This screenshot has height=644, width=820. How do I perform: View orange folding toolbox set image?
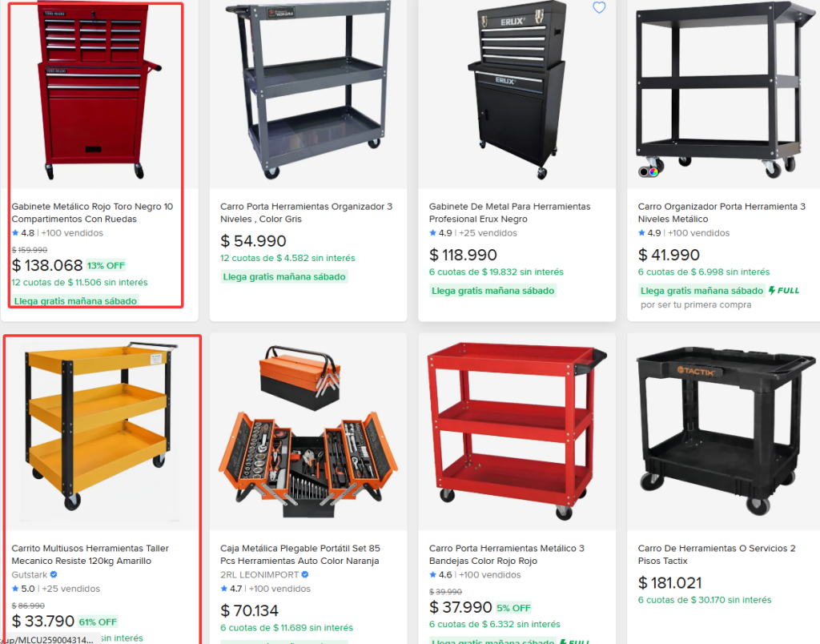308,432
